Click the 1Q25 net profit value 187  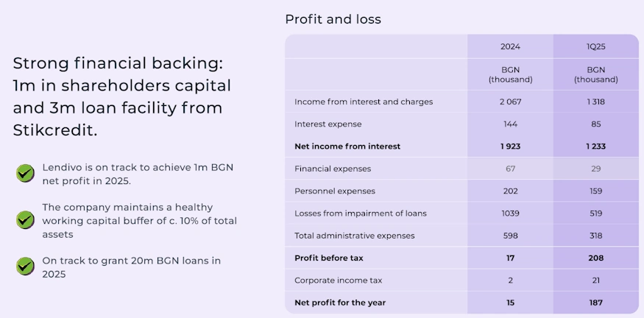(x=595, y=303)
